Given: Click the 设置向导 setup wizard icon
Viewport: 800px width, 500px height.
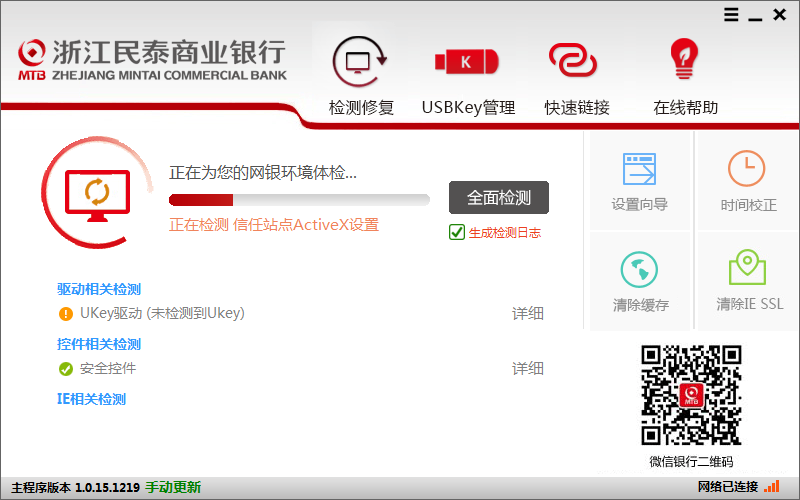Looking at the screenshot, I should click(x=639, y=182).
